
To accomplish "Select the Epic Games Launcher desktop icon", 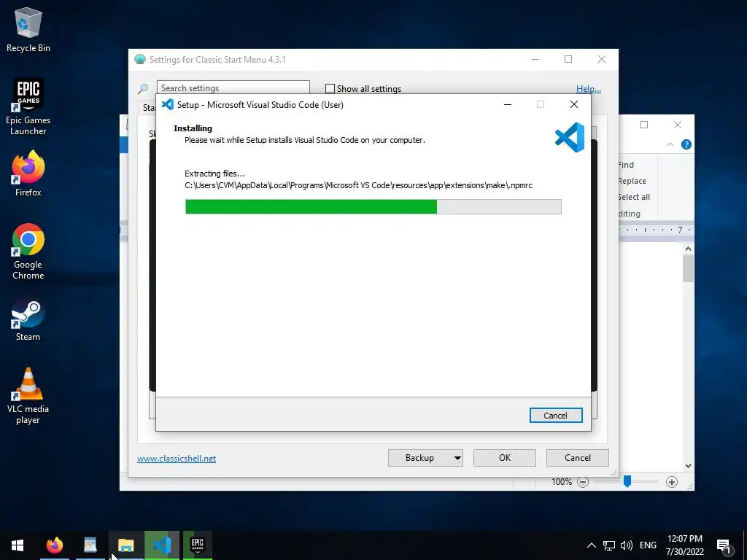I will [28, 106].
